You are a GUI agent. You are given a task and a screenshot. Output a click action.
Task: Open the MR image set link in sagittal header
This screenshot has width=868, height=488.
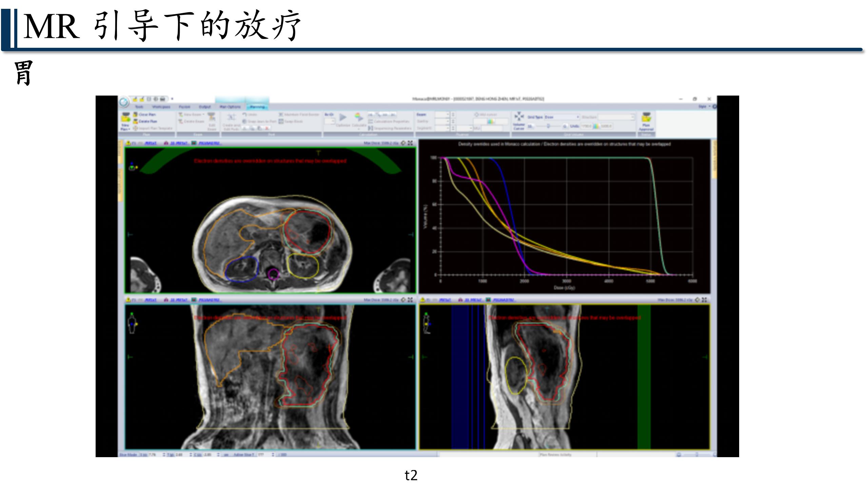[445, 300]
